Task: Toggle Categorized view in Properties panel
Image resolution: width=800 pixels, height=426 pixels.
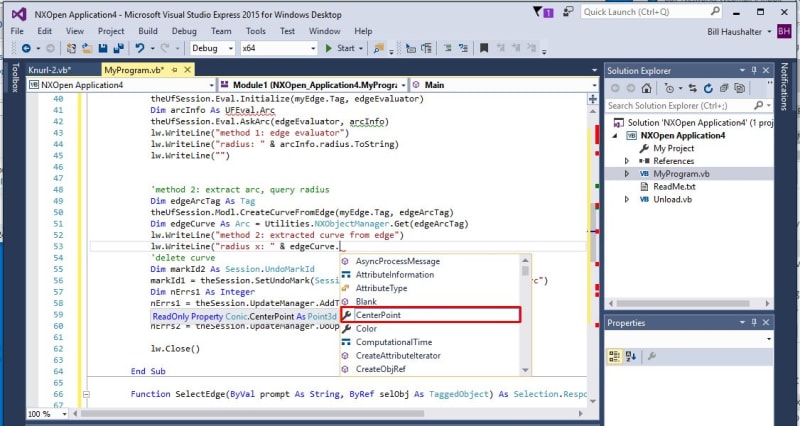Action: pyautogui.click(x=614, y=356)
